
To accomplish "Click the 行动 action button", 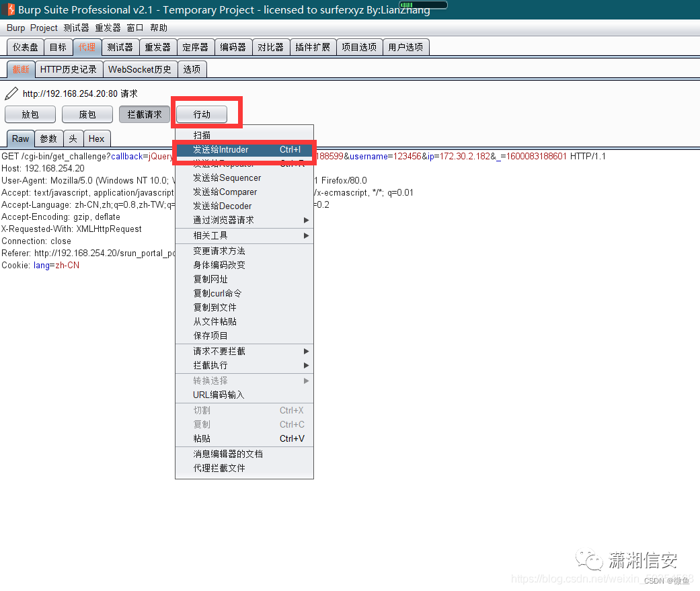I will (x=201, y=114).
